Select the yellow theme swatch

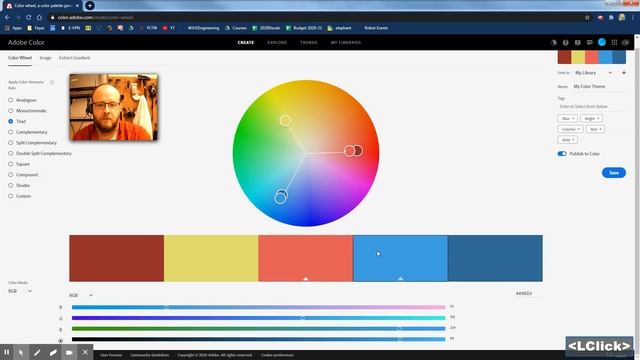(x=211, y=258)
